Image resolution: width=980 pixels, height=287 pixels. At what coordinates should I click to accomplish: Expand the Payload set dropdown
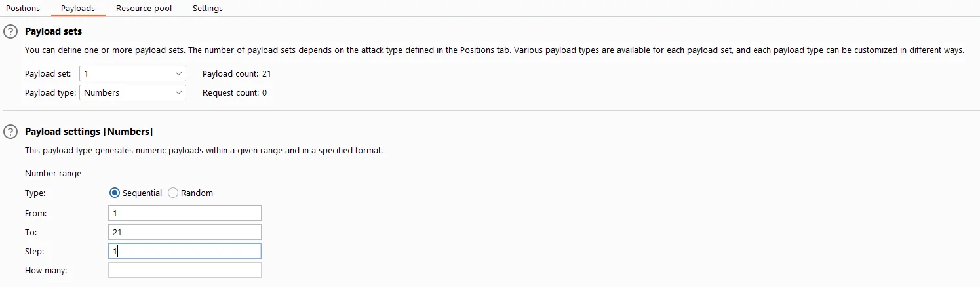pos(132,73)
